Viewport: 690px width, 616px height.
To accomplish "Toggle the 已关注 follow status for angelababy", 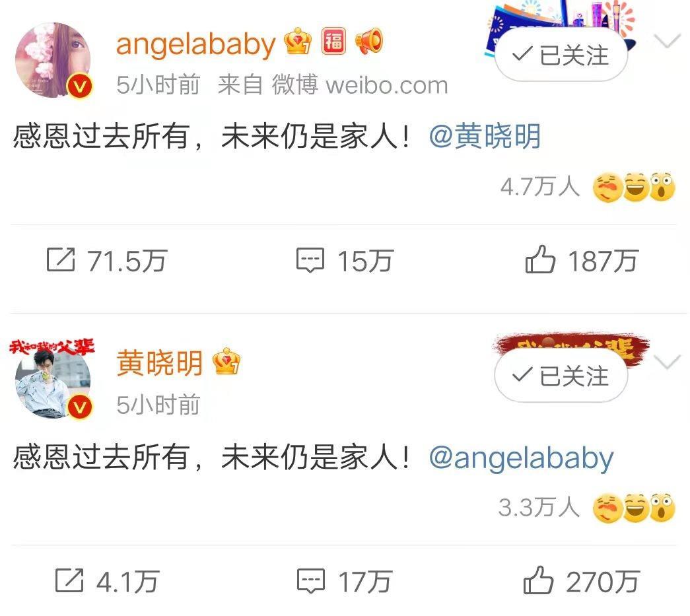I will coord(561,55).
